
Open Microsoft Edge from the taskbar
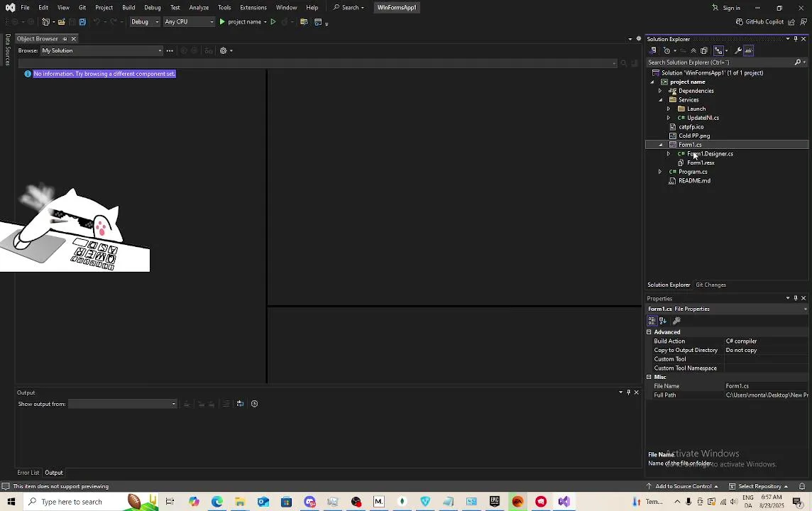[x=217, y=501]
